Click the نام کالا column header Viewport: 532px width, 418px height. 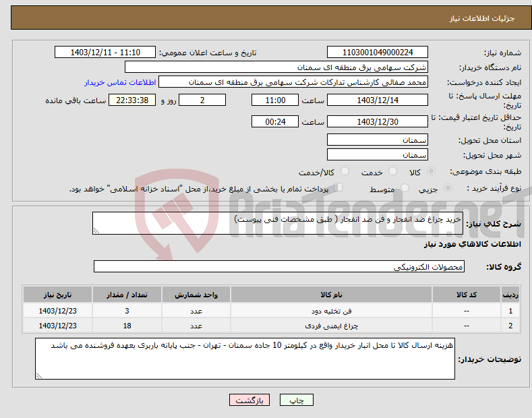(331, 295)
